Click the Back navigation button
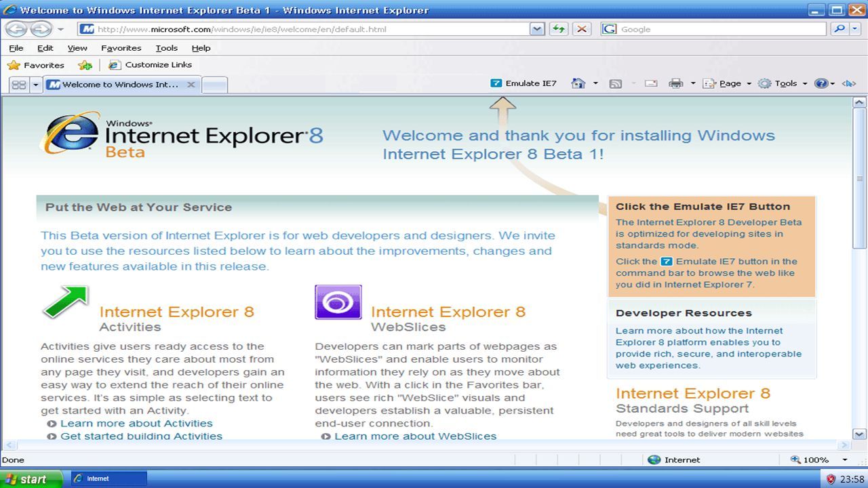This screenshot has width=868, height=488. (x=17, y=29)
